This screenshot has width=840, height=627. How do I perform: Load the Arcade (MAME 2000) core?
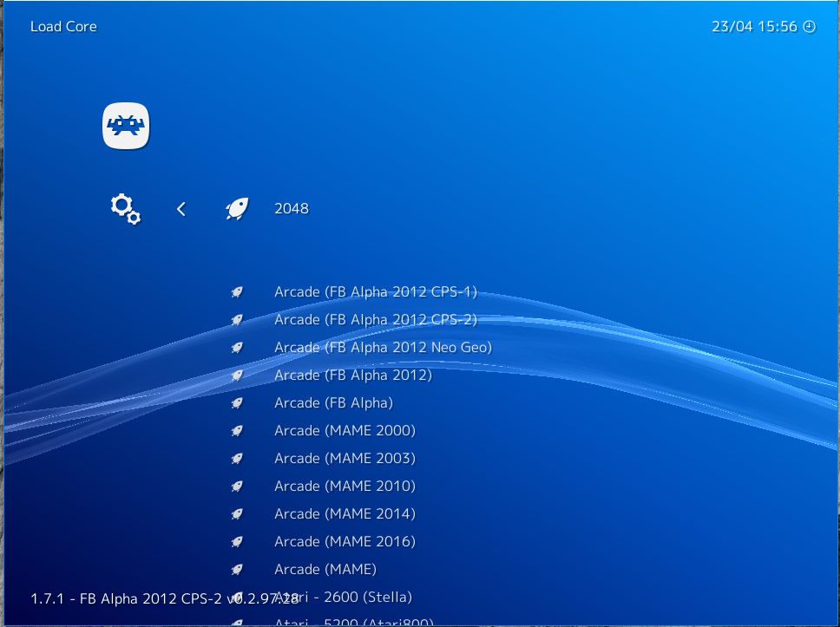click(x=345, y=431)
